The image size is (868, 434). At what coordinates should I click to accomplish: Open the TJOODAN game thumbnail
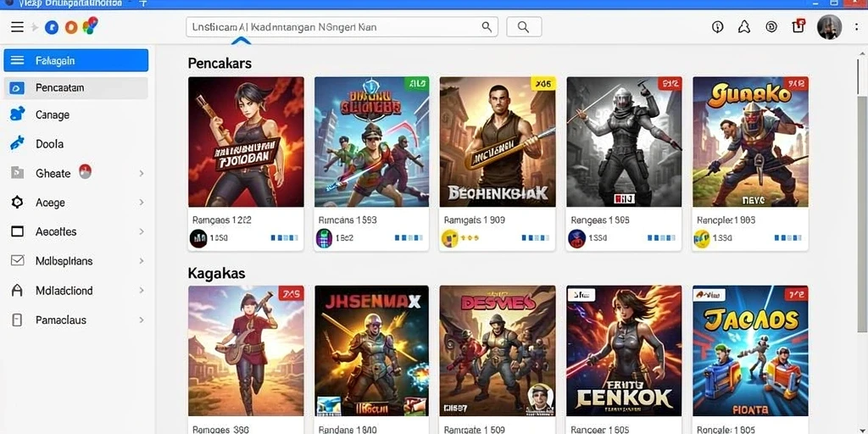coord(246,142)
